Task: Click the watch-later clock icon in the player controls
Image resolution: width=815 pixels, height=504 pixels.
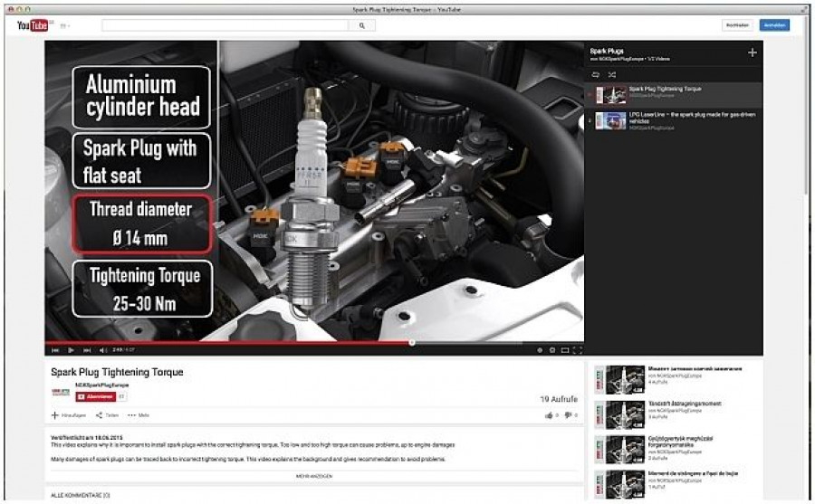Action: [x=540, y=350]
